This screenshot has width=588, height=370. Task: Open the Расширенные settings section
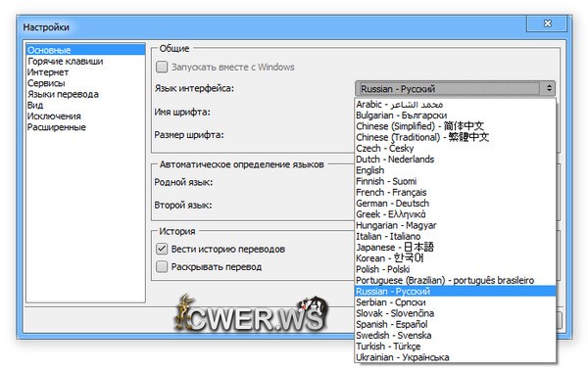(85, 127)
